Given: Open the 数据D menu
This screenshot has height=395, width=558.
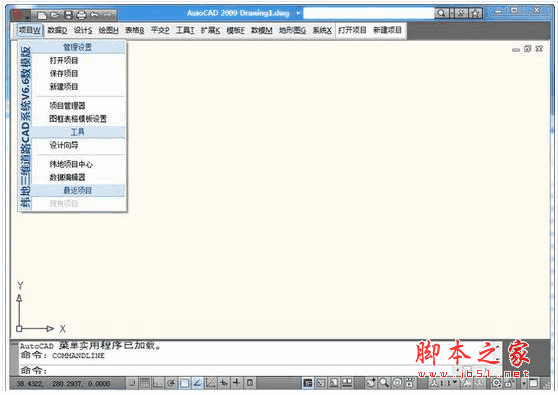Looking at the screenshot, I should point(57,30).
